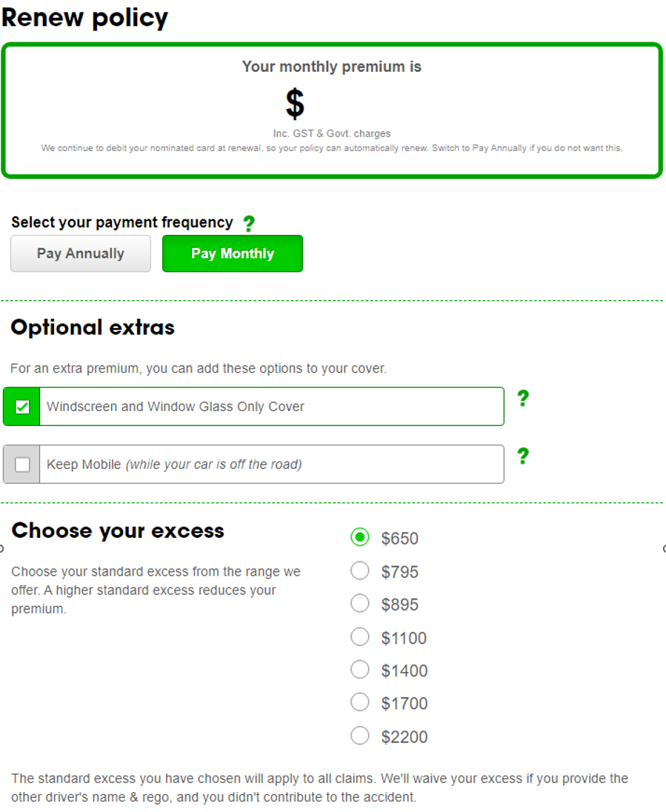666x812 pixels.
Task: Choose the $795 excess
Action: [x=360, y=570]
